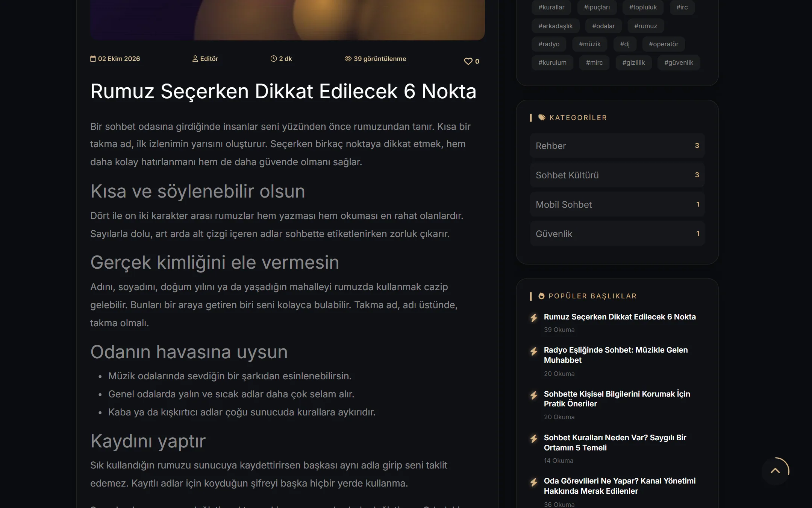The width and height of the screenshot is (812, 508).
Task: Click the calendar icon beside 02 Ekim 2026
Action: [x=93, y=59]
